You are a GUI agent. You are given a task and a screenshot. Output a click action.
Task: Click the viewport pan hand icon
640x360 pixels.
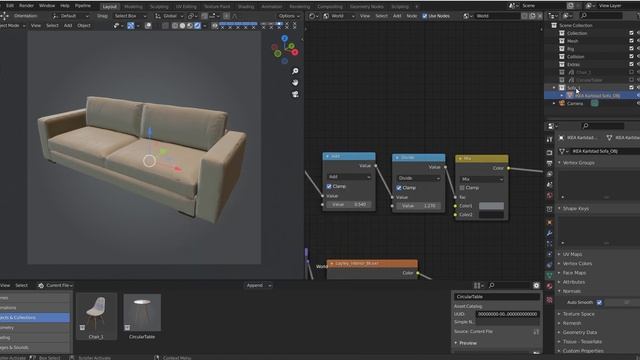295,83
